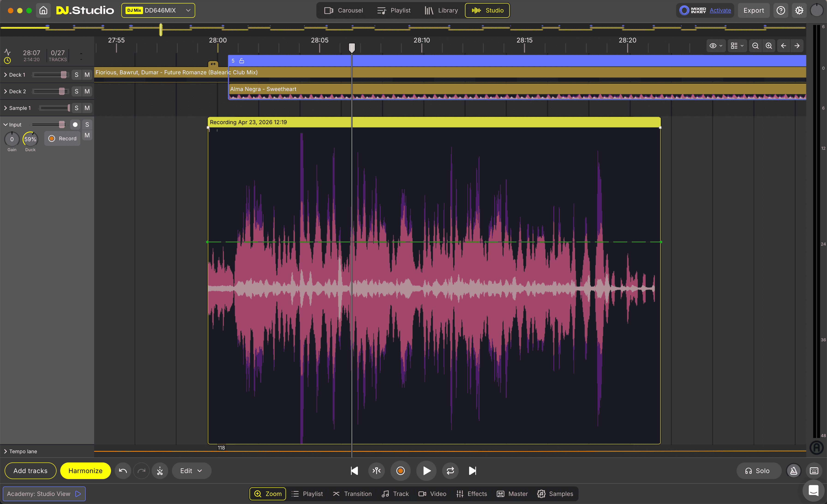Click the redo arrow icon

coord(141,471)
